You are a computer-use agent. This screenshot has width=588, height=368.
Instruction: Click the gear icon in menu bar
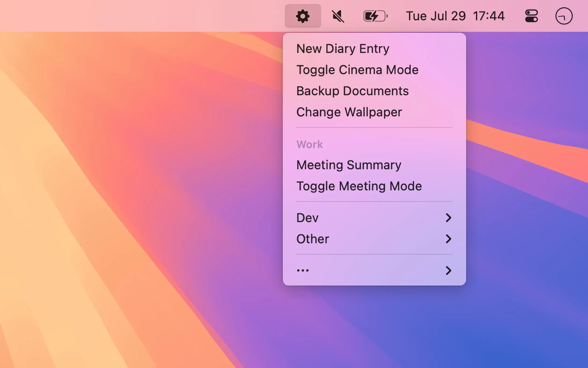(x=303, y=16)
